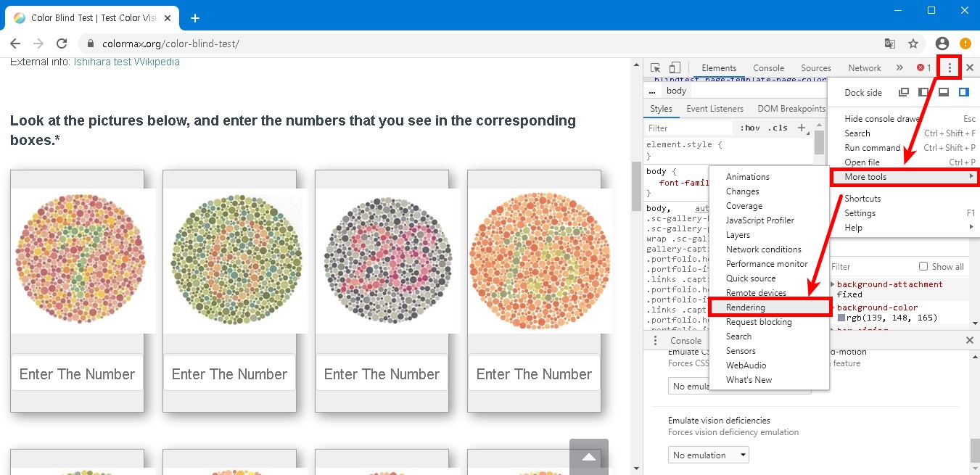Open DevTools three-dot customize menu
This screenshot has width=980, height=475.
pyautogui.click(x=950, y=67)
